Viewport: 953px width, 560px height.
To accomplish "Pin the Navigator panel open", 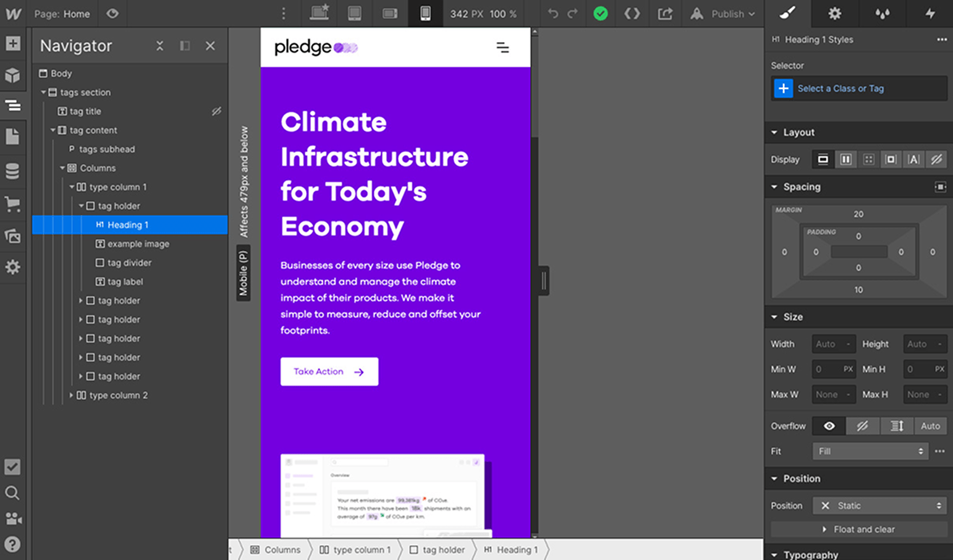I will coord(185,46).
